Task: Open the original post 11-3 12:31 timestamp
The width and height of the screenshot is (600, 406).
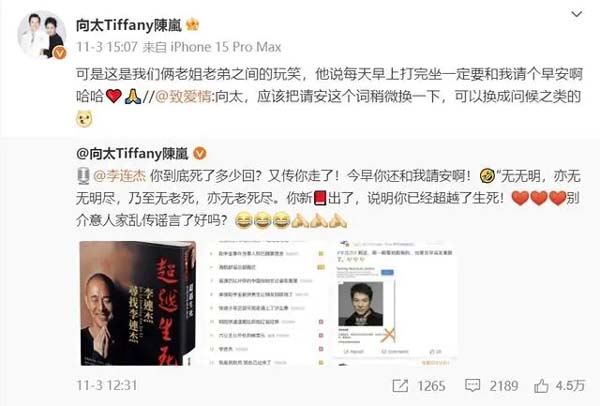Action: [107, 385]
